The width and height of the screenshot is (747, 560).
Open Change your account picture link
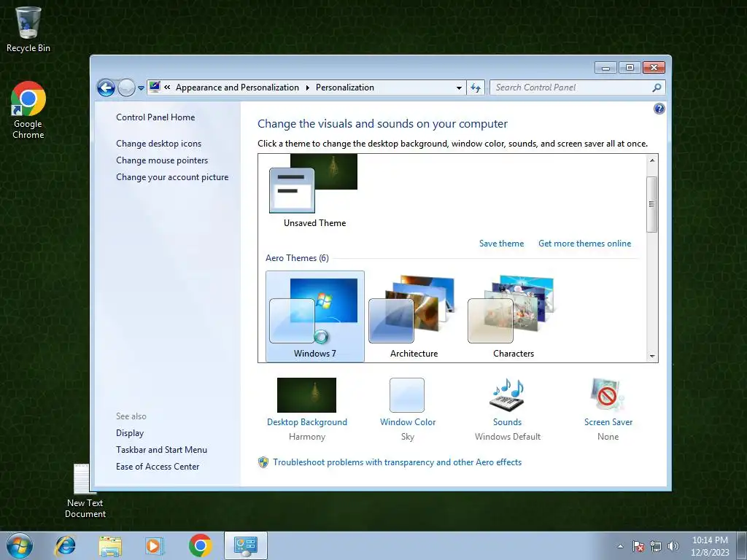tap(172, 177)
